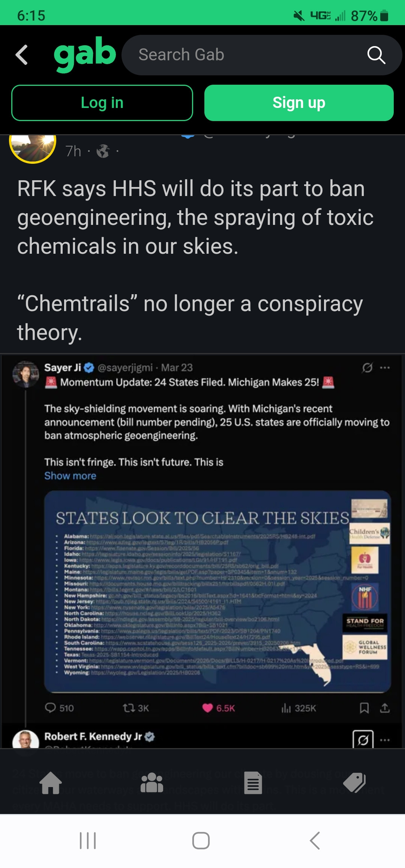Image resolution: width=405 pixels, height=868 pixels.
Task: Open the Home tab in bottom bar
Action: tap(51, 783)
